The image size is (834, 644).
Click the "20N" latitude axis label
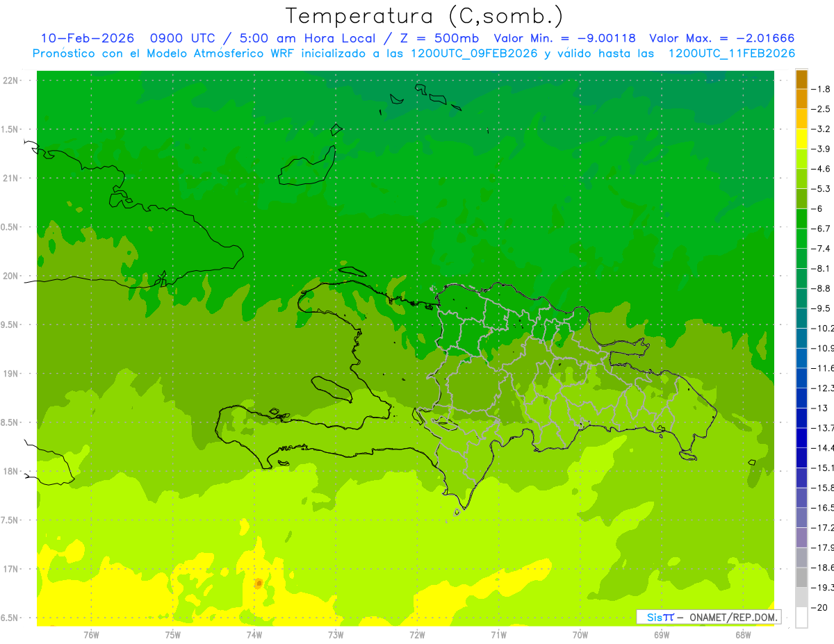point(12,276)
